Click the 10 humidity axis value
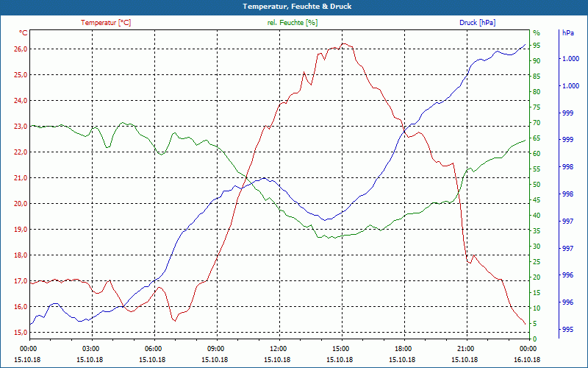Screen dimensions: 588x368 point(537,308)
